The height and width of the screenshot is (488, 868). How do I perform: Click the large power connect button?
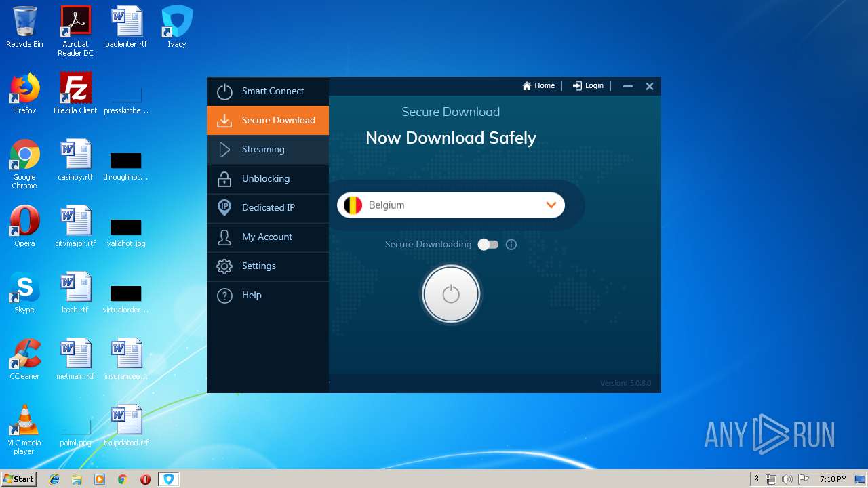coord(451,294)
